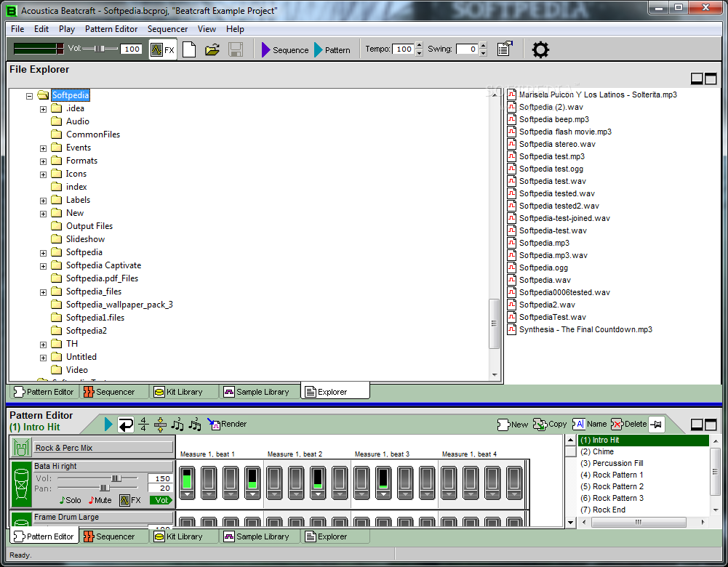Save the project with the floppy disk icon
728x567 pixels.
236,49
